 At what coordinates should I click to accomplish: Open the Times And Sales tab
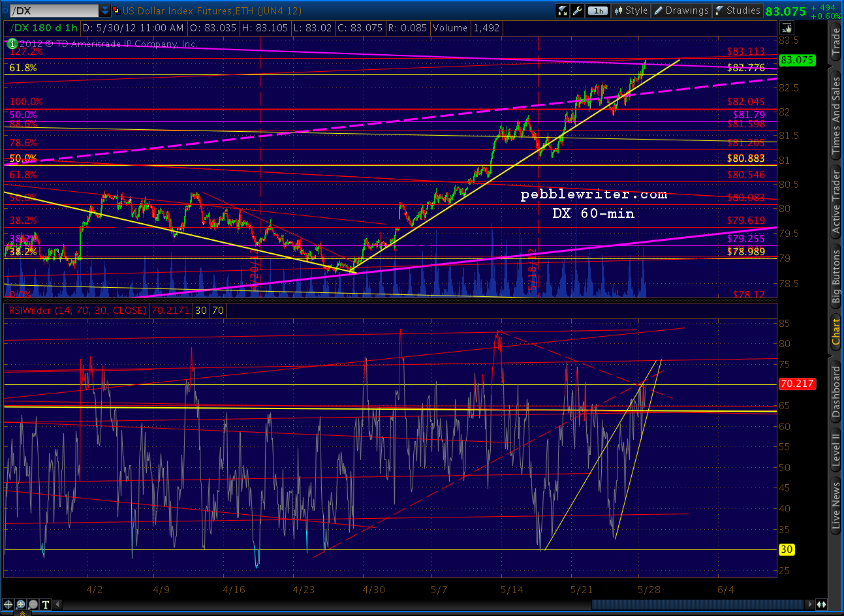click(x=836, y=116)
